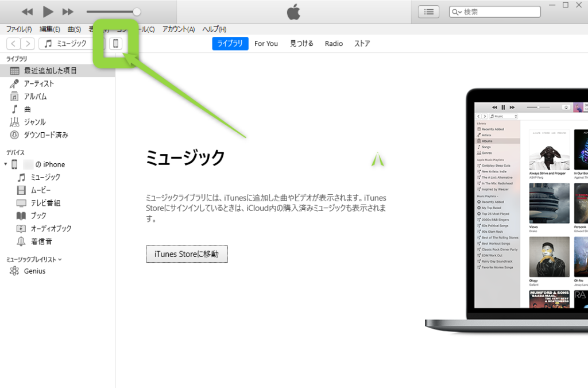Click the アーティスト label in sidebar

39,84
